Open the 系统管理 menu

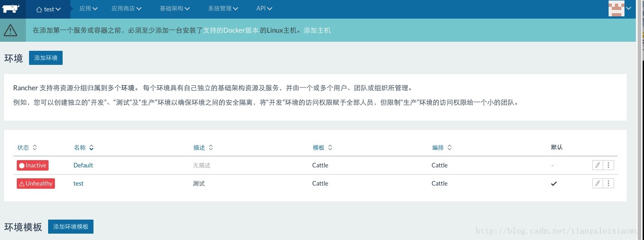click(x=223, y=9)
